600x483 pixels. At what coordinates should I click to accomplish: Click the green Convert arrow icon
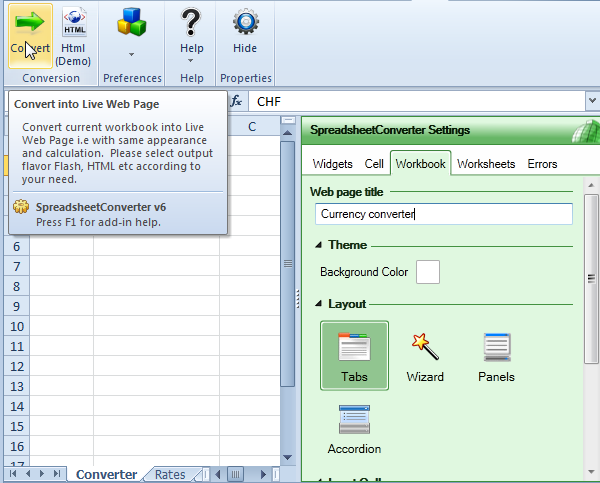tap(30, 21)
